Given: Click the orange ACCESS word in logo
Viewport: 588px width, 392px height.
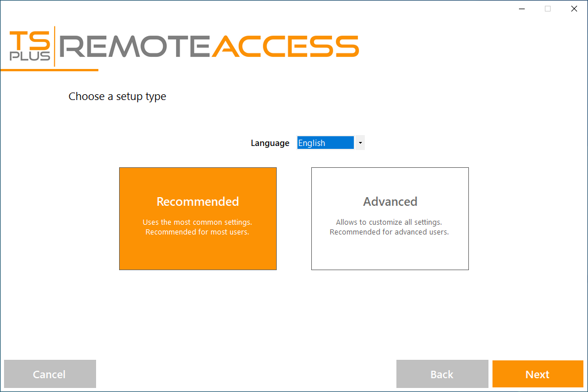Looking at the screenshot, I should coord(285,46).
